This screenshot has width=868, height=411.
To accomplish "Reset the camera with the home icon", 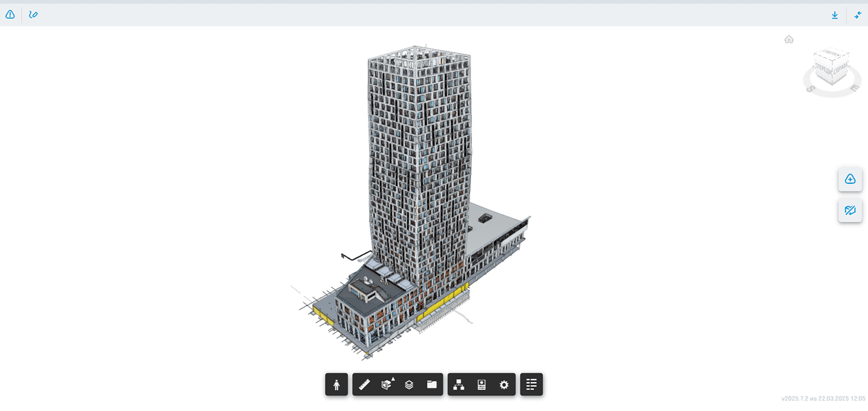I will pos(790,39).
